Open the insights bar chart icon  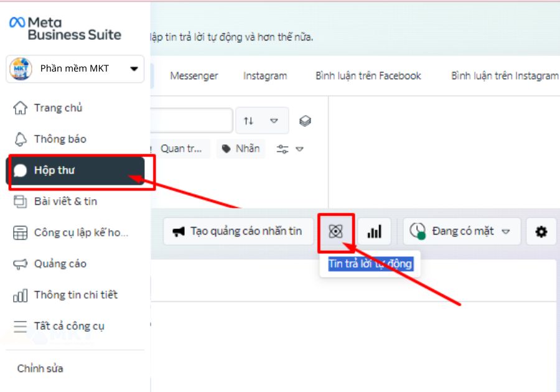(374, 231)
